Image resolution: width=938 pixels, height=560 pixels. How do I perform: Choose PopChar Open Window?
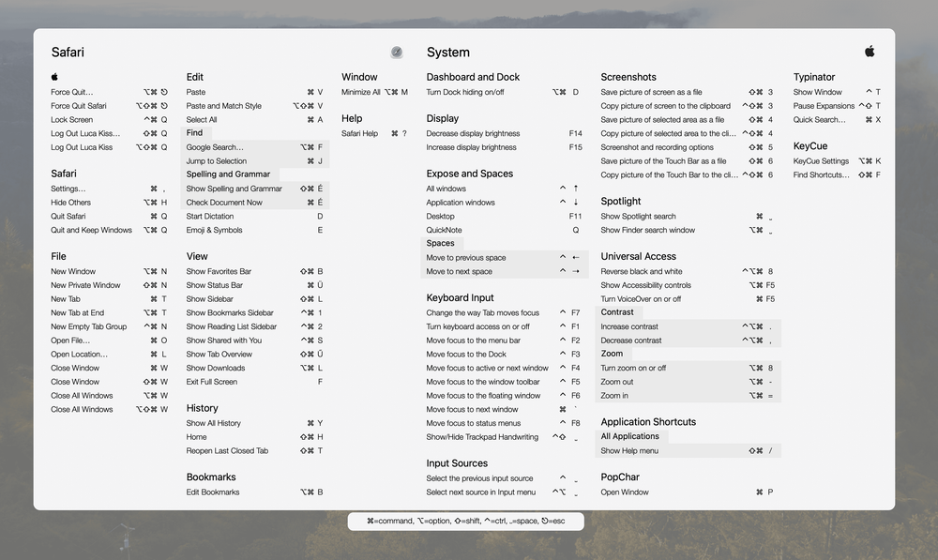pyautogui.click(x=688, y=492)
